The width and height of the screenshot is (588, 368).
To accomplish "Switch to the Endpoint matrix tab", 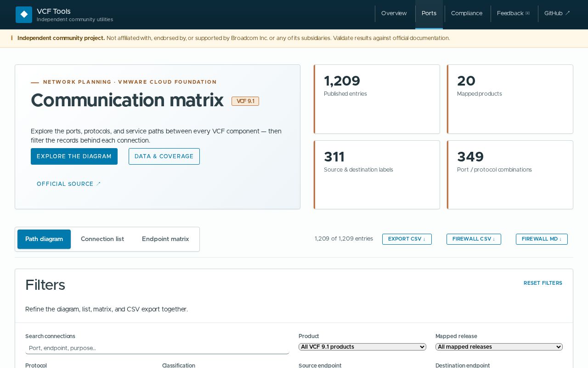I will [x=165, y=239].
